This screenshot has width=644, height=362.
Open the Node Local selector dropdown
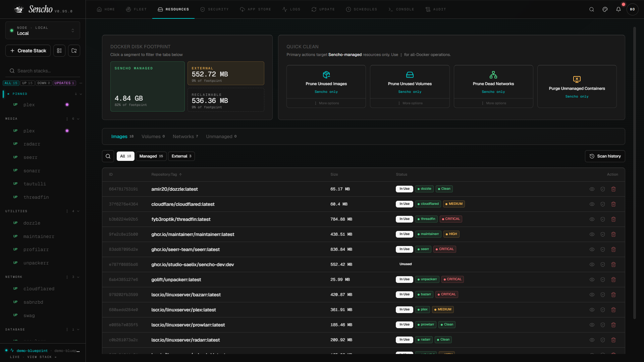43,31
